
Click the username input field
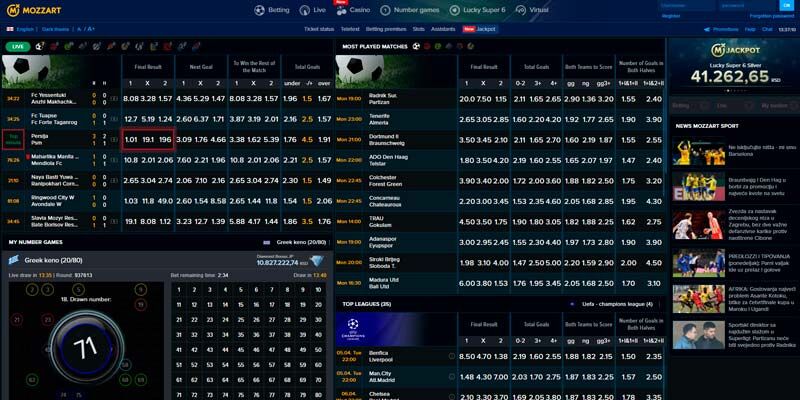tap(687, 5)
